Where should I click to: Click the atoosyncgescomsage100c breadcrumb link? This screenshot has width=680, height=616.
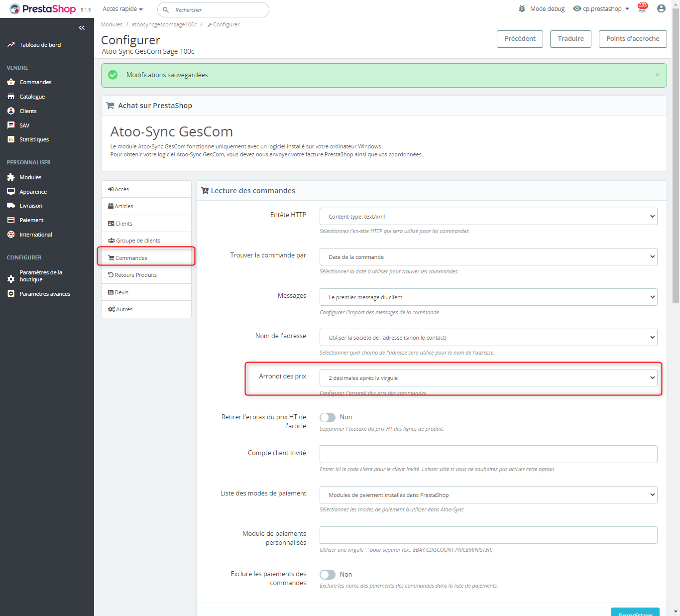tap(164, 24)
